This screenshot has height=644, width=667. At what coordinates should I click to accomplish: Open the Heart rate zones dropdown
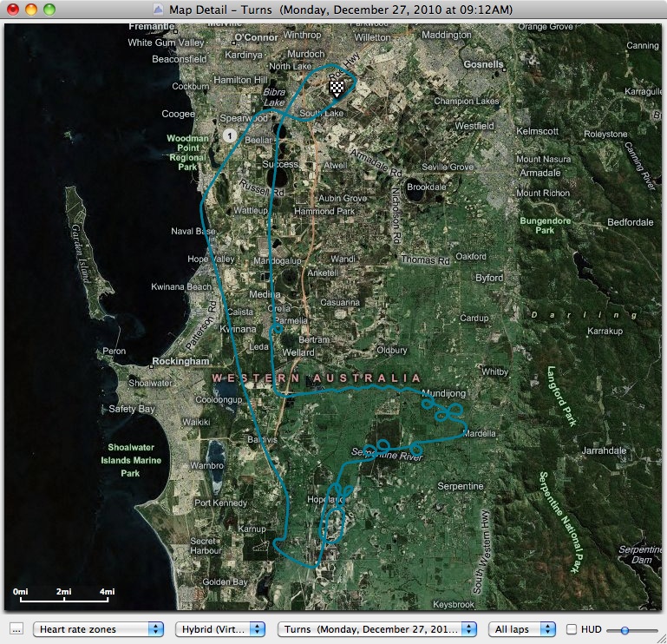98,629
